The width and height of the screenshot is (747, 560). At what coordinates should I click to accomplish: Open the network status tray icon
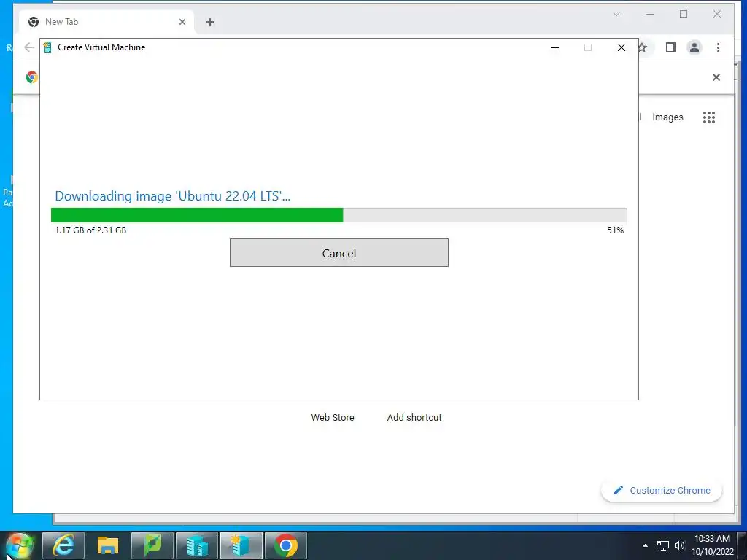[662, 545]
